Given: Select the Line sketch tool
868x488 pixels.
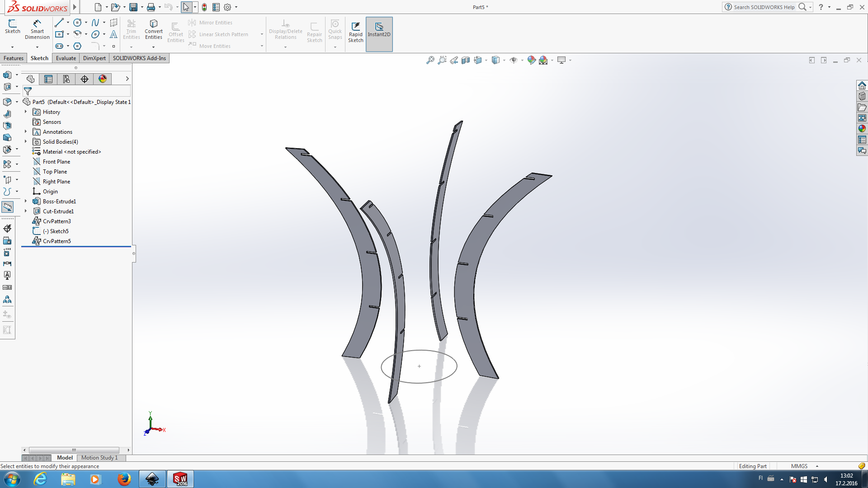Looking at the screenshot, I should click(59, 23).
